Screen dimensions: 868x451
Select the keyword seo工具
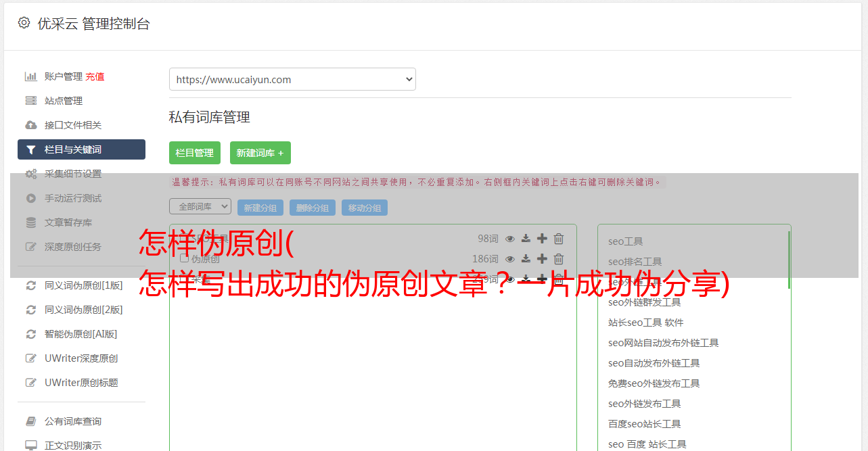(x=626, y=241)
